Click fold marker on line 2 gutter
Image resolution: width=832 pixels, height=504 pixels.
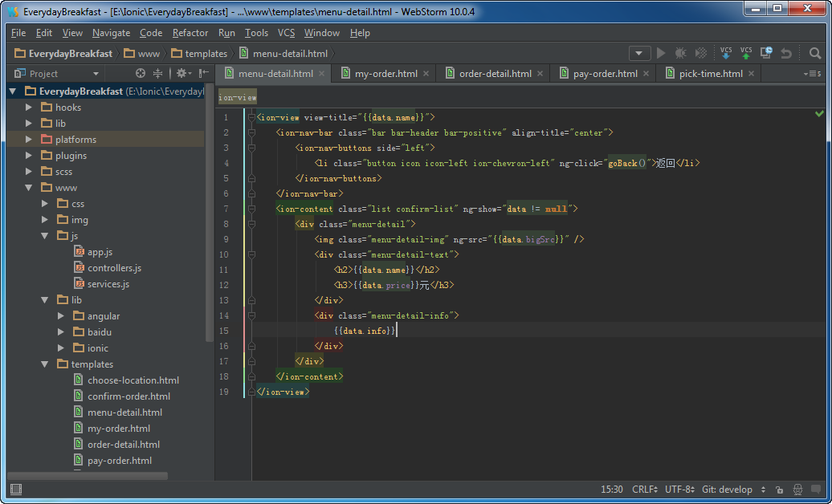tap(251, 132)
